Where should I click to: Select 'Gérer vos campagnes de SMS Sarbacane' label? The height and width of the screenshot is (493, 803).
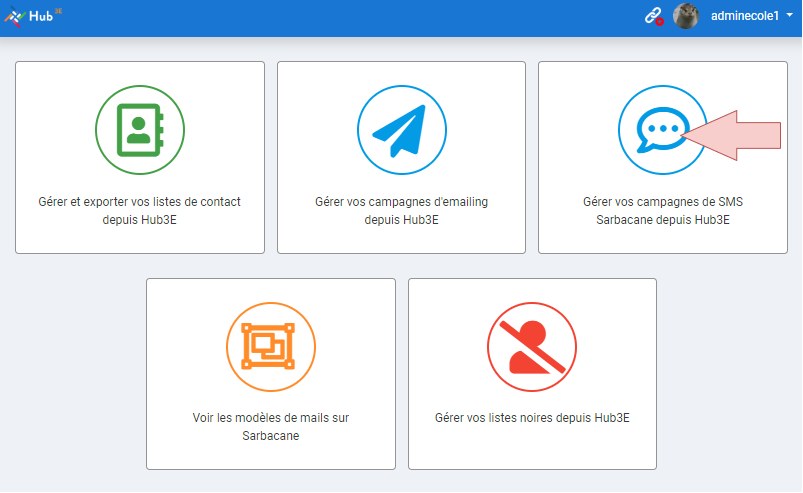click(663, 210)
